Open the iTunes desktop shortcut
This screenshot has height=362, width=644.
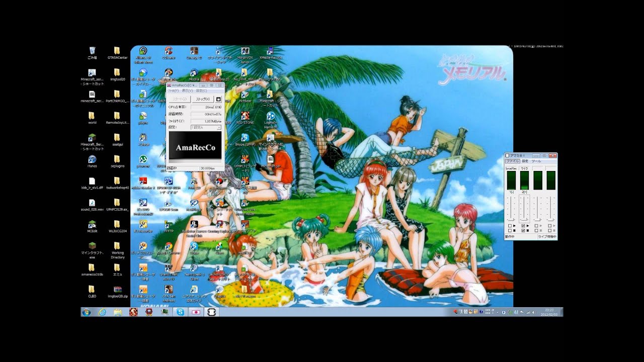point(92,160)
